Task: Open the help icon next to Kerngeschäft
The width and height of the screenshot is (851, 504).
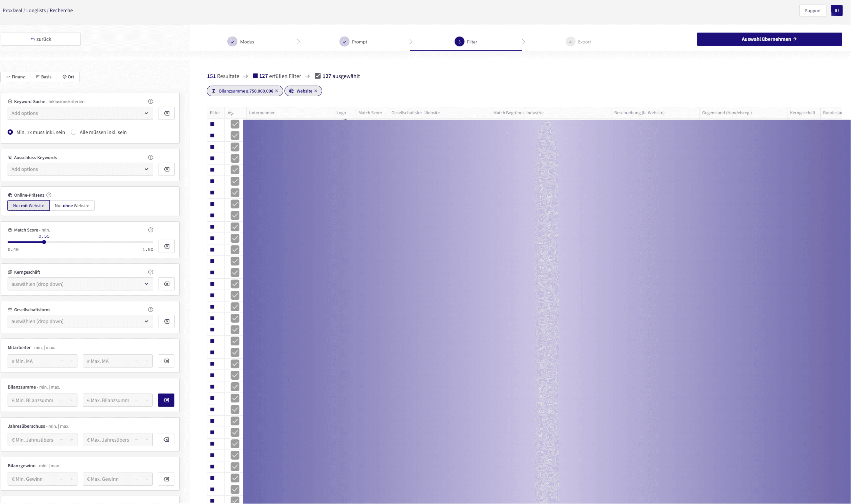Action: (x=151, y=272)
